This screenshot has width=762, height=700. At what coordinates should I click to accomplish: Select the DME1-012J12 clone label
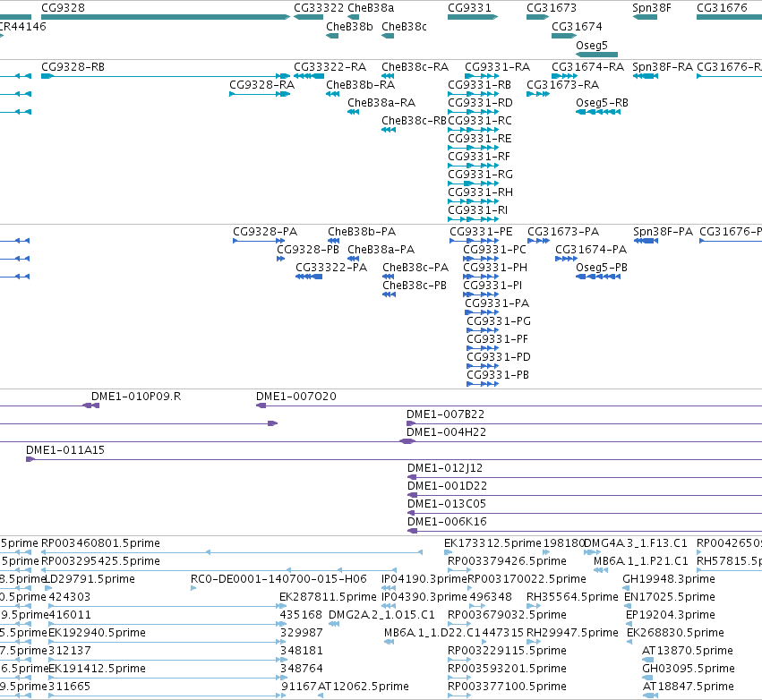coord(445,468)
